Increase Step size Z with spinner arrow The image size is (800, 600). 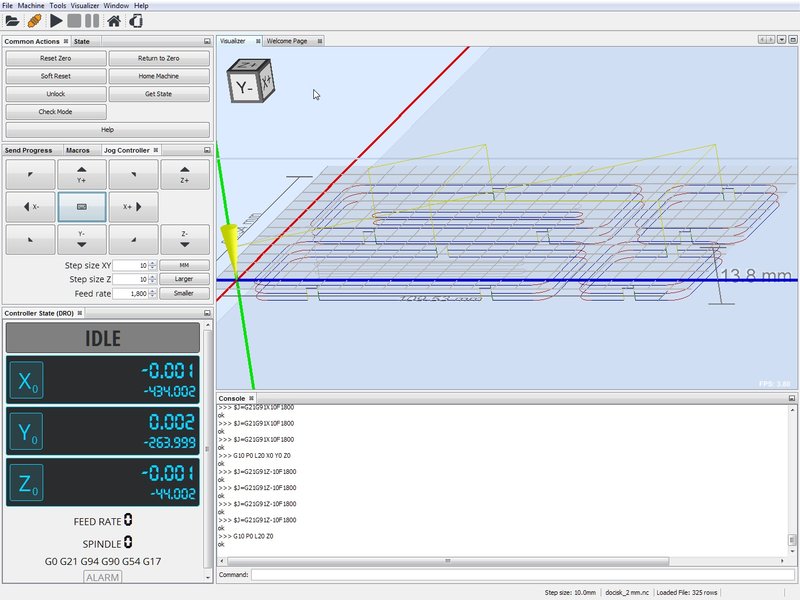pos(152,277)
